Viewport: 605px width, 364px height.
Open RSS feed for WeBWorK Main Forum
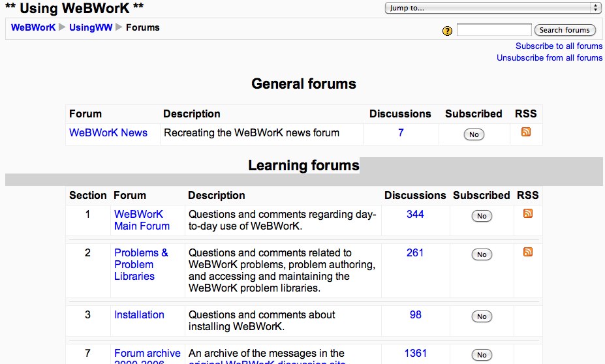click(528, 213)
